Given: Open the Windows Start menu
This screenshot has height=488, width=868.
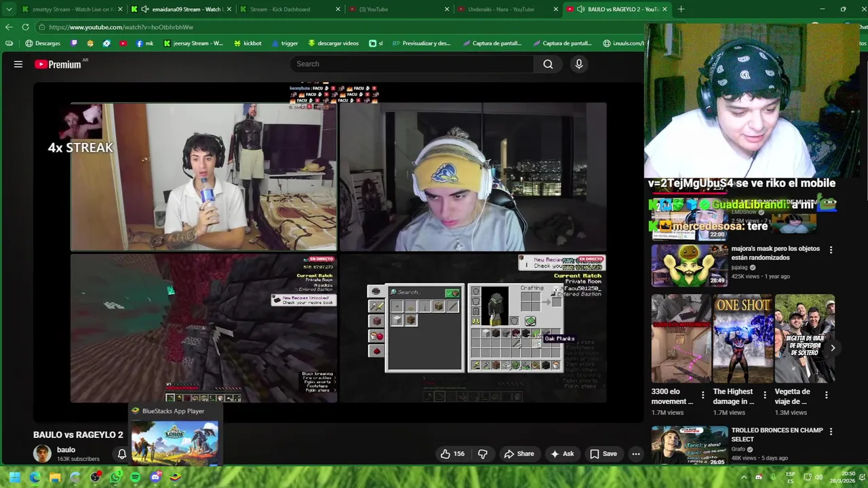Looking at the screenshot, I should [x=14, y=477].
